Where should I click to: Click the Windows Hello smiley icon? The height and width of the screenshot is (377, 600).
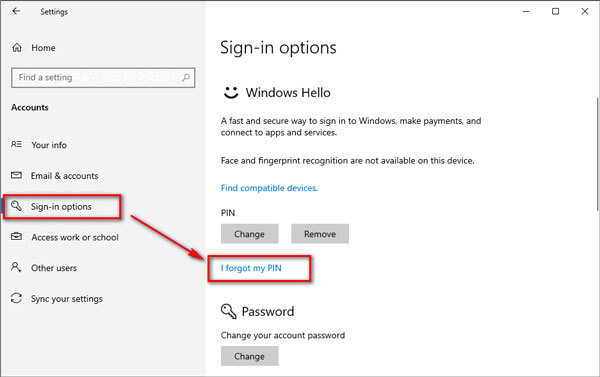coord(231,92)
